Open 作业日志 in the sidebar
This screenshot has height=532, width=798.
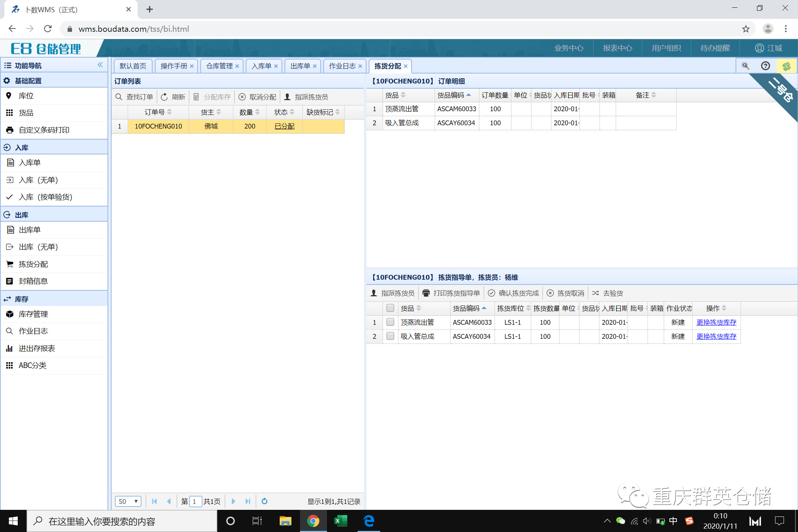click(54, 331)
